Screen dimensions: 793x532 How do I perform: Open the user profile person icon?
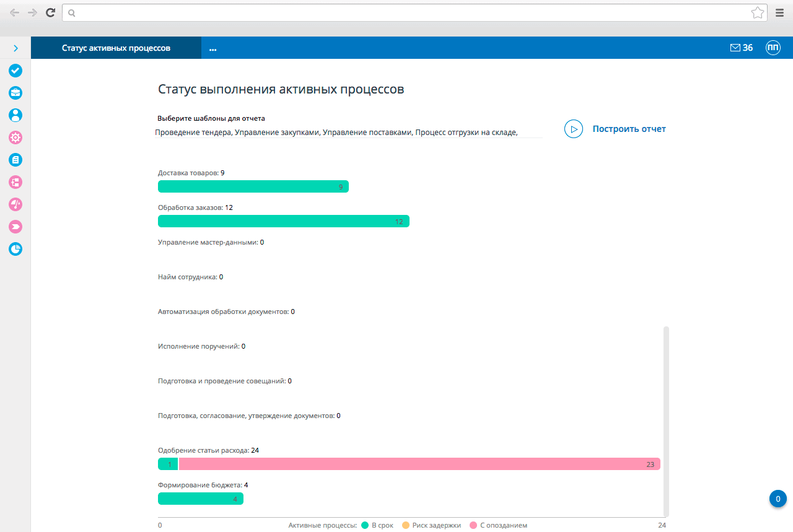coord(15,115)
